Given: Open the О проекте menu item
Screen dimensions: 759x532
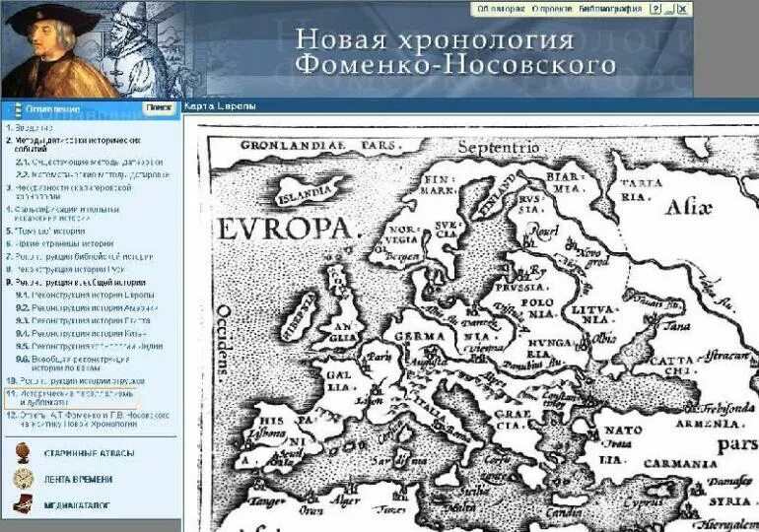Looking at the screenshot, I should 552,9.
